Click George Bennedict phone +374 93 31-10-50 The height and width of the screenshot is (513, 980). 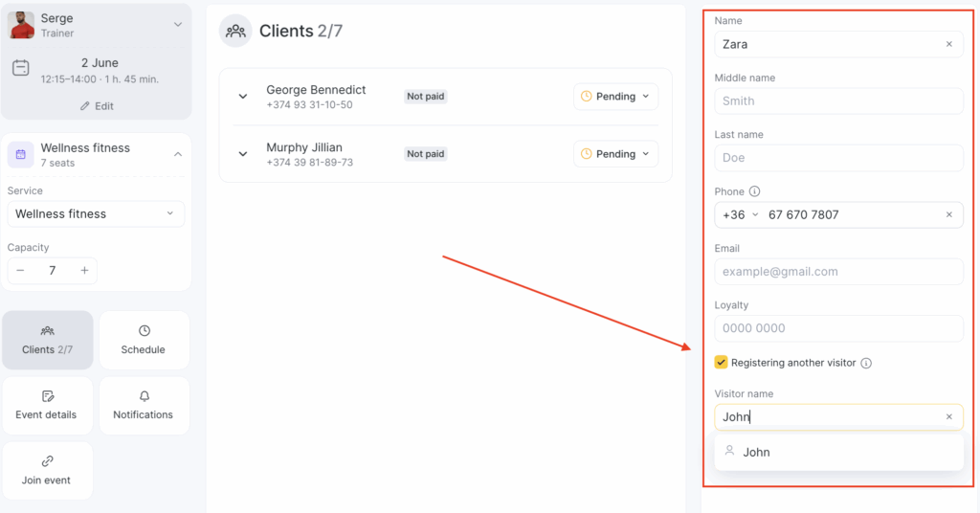(x=309, y=105)
